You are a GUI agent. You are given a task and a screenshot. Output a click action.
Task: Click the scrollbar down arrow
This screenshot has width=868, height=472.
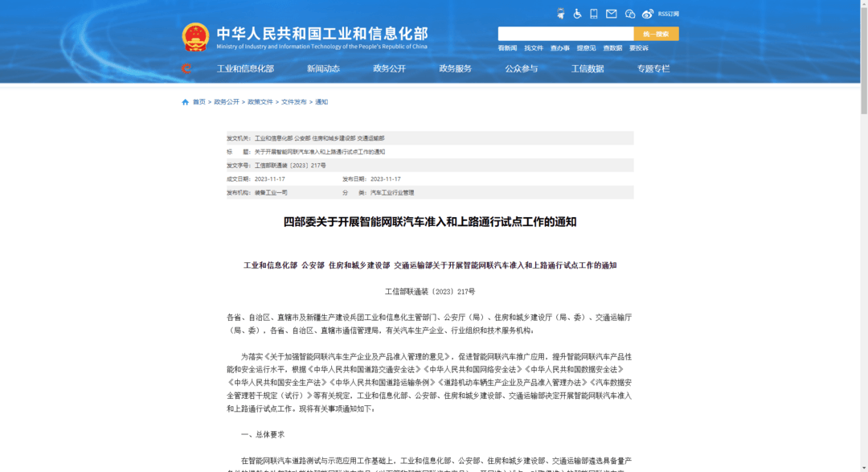coord(864,468)
